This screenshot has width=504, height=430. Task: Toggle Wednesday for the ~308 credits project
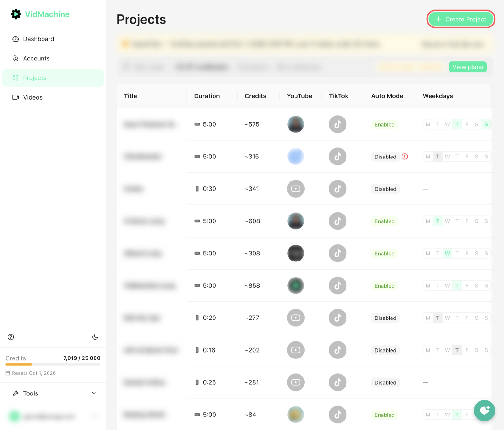(447, 253)
